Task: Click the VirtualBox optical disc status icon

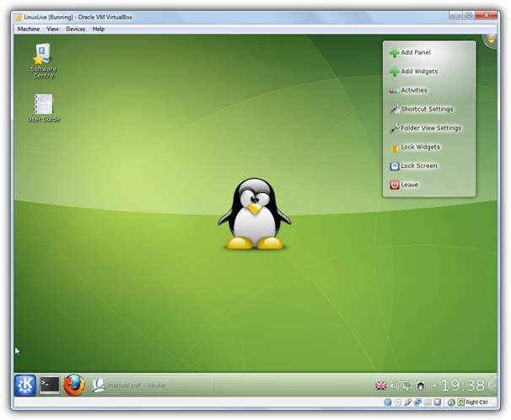Action: click(398, 402)
